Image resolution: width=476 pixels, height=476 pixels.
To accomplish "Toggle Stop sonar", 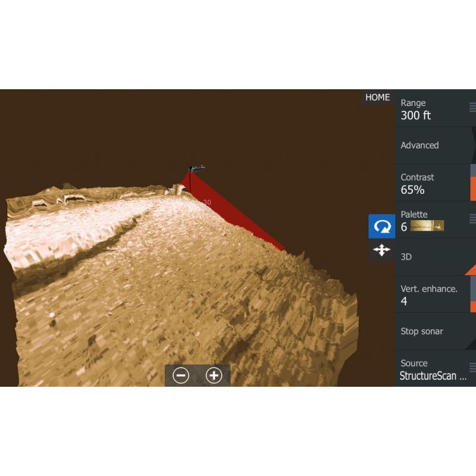I will click(x=431, y=331).
